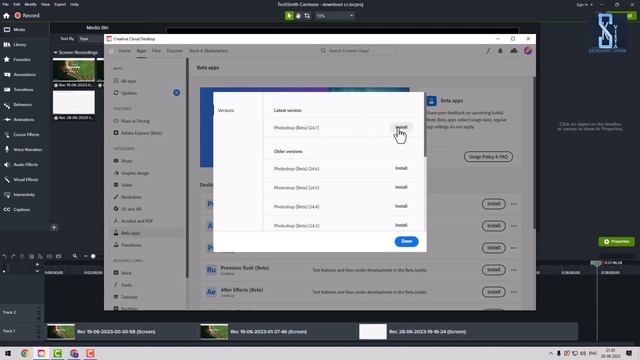Open the Cursor Effects panel
Image resolution: width=640 pixels, height=360 pixels.
[22, 135]
